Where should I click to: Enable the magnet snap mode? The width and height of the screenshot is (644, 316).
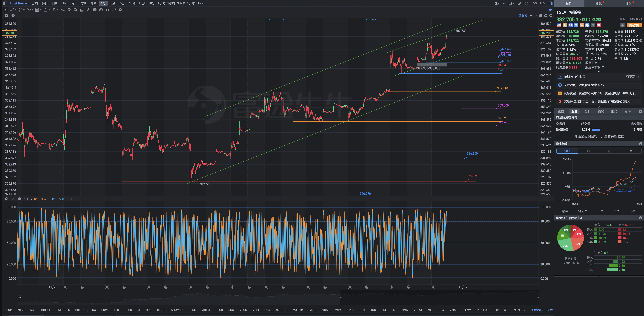click(101, 10)
